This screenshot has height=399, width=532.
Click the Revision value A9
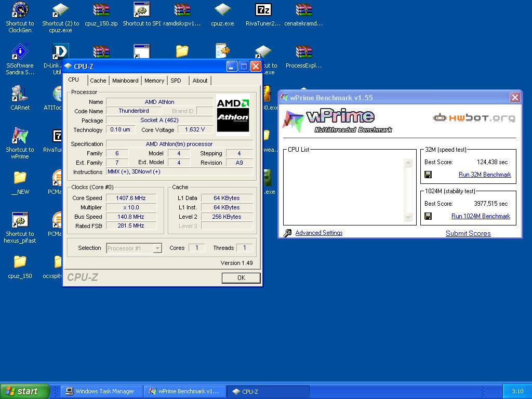coord(239,163)
